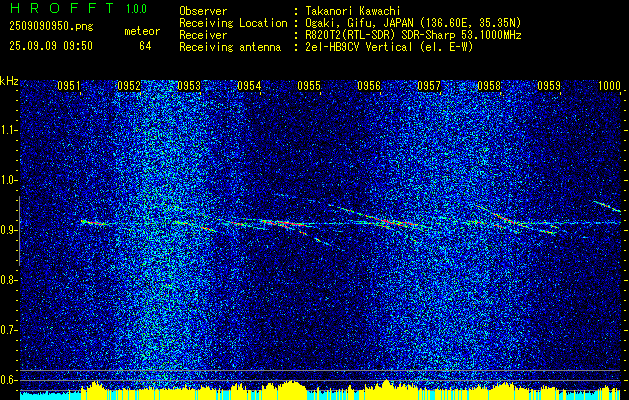Select the filename 2509090950.png
The height and width of the screenshot is (400, 629).
[x=51, y=26]
